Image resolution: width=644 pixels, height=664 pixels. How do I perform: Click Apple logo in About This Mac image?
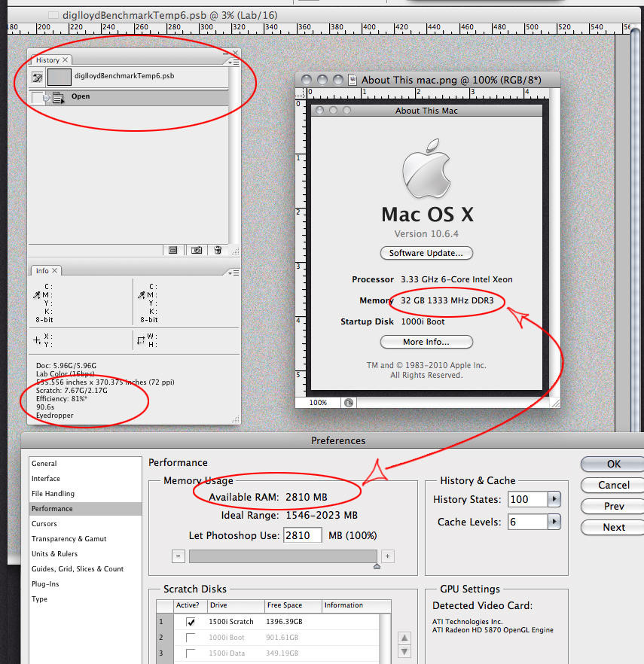point(426,169)
